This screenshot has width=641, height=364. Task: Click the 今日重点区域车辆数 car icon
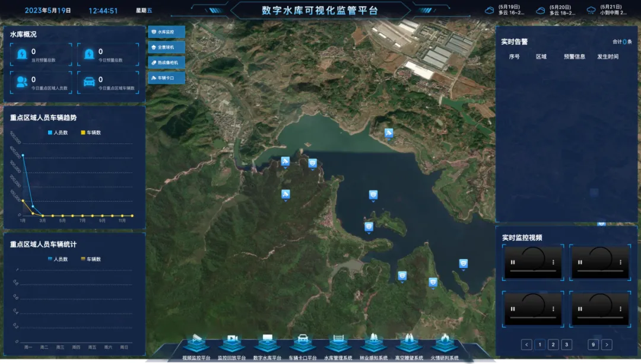[x=89, y=82]
